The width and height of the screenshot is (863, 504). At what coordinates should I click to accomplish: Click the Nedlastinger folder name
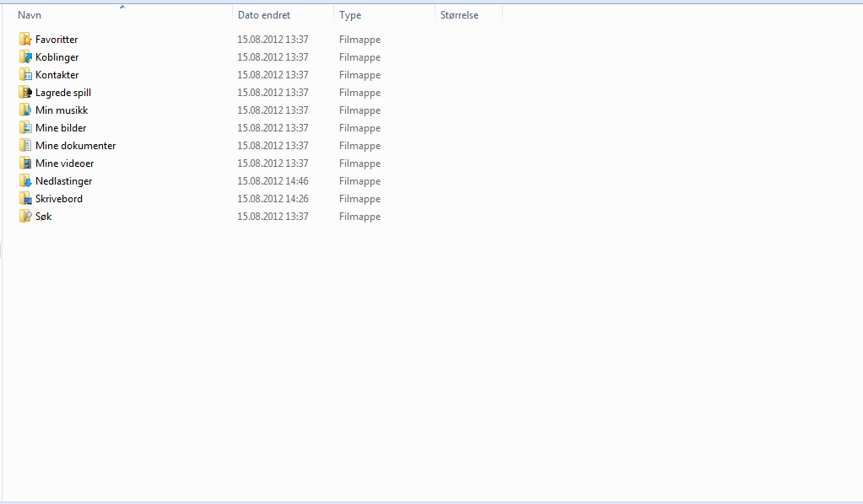tap(64, 181)
